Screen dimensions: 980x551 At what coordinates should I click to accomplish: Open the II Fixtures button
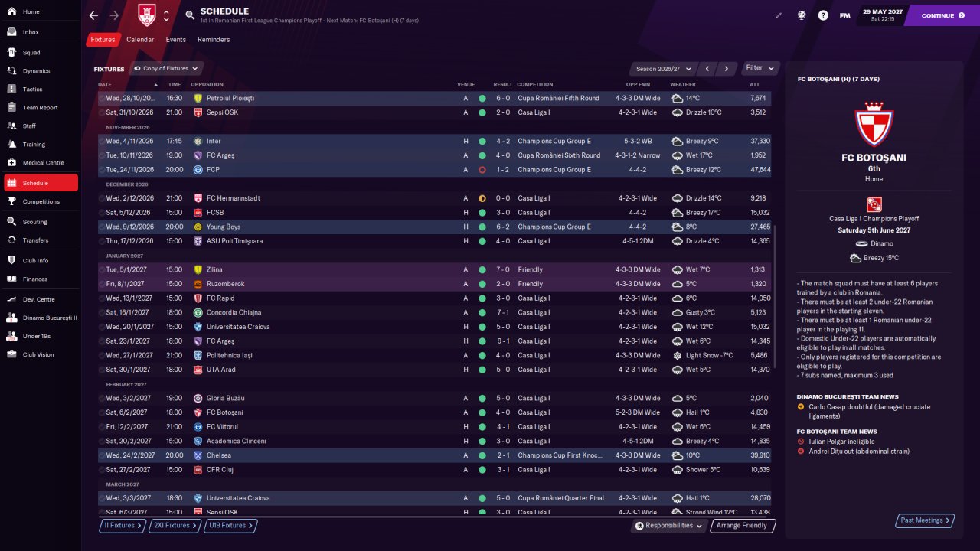[122, 526]
